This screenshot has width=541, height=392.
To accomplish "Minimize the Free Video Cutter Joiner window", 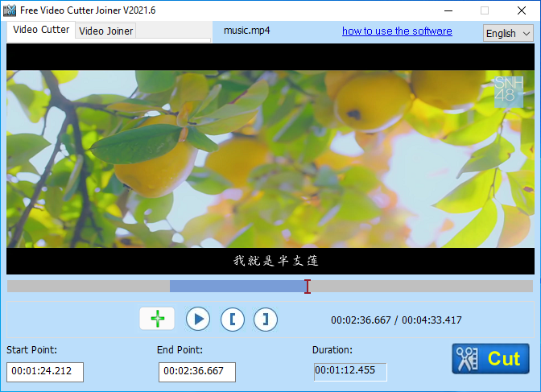I will coord(447,10).
